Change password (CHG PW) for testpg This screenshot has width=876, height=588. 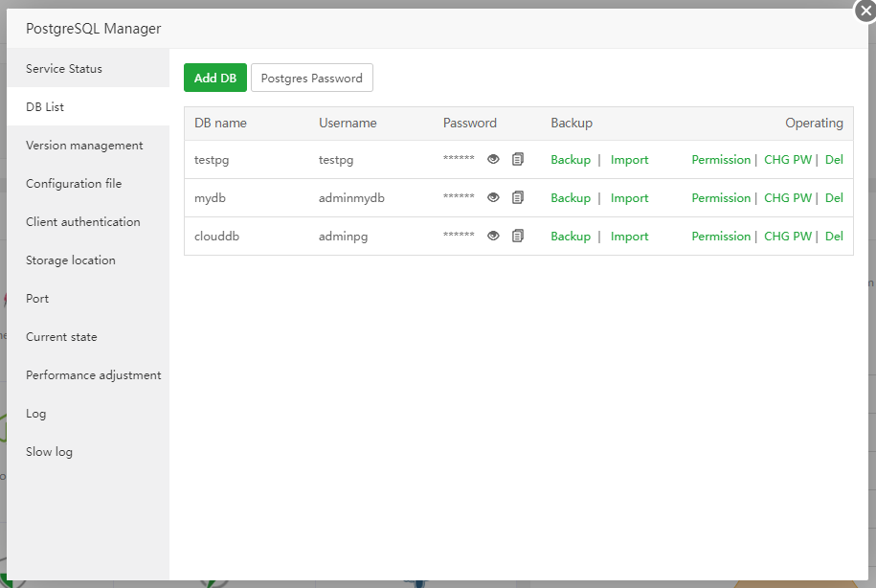[x=788, y=159]
